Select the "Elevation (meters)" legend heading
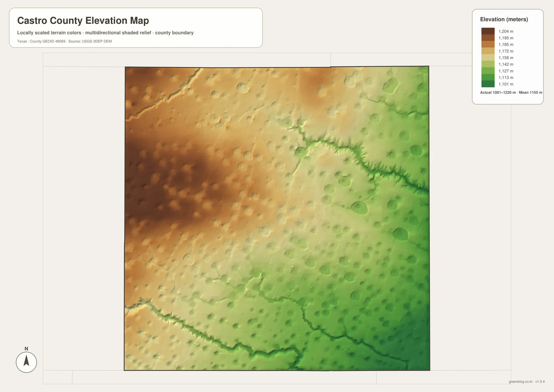This screenshot has height=392, width=554. 504,19
